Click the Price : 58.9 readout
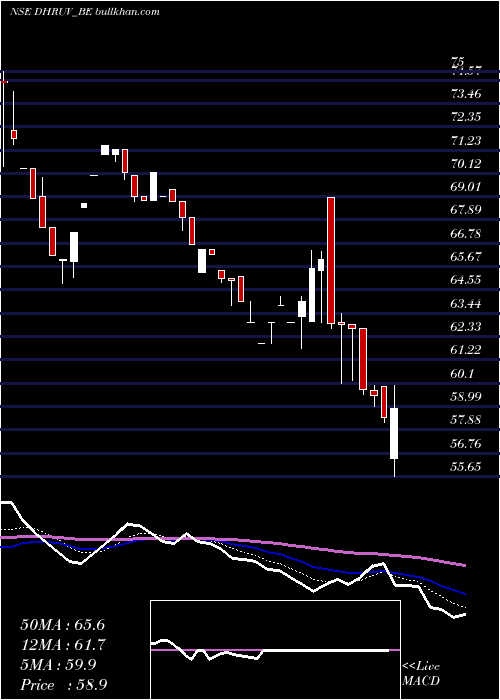Viewport: 500px width, 700px height. [x=63, y=685]
